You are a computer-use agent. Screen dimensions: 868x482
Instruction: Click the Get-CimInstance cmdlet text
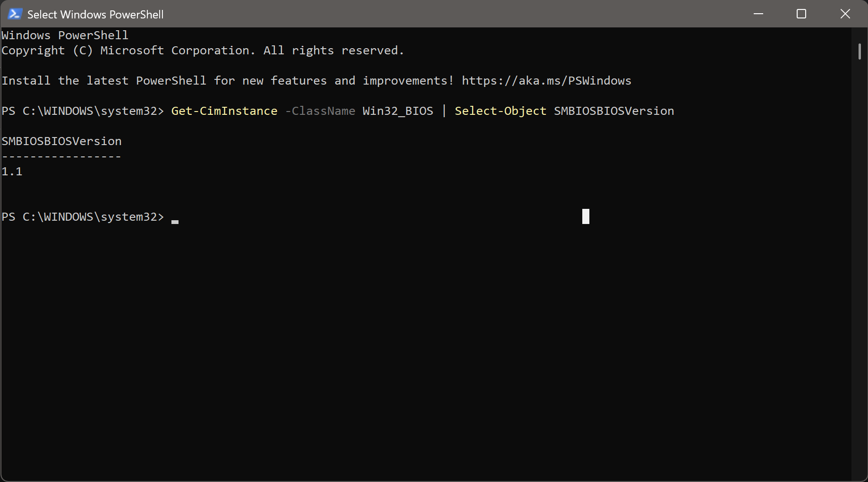224,111
